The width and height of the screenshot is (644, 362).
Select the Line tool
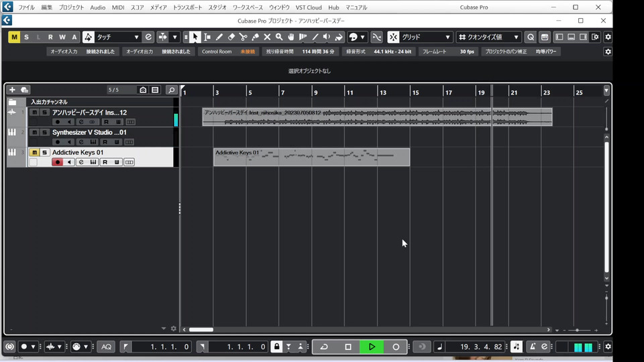tap(315, 37)
